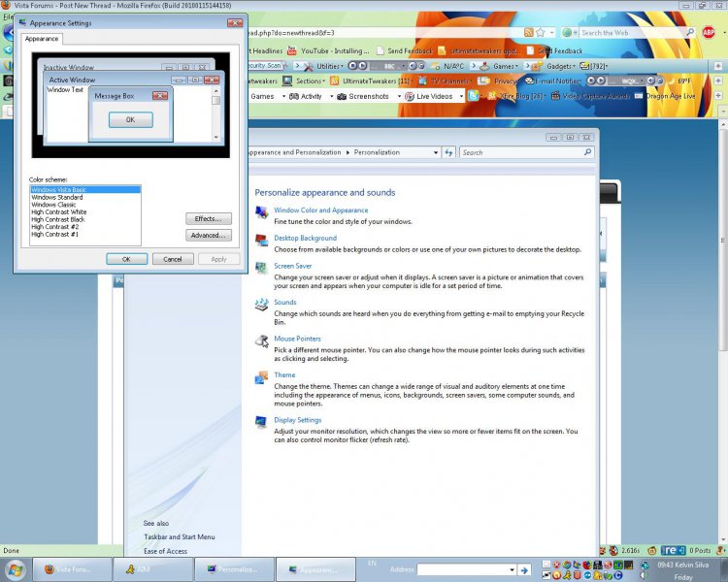Click the E-mail Notifier toolbar item
Image resolution: width=728 pixels, height=582 pixels.
(552, 81)
